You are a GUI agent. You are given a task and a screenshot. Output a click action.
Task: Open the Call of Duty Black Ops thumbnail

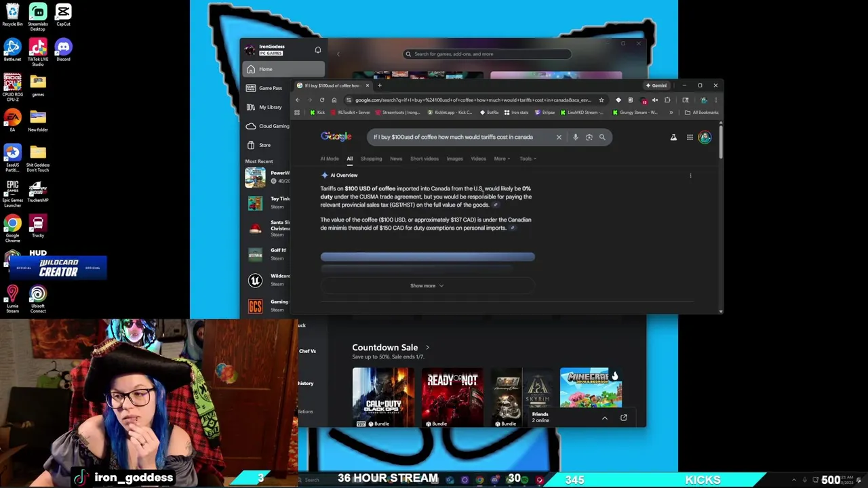pos(383,398)
